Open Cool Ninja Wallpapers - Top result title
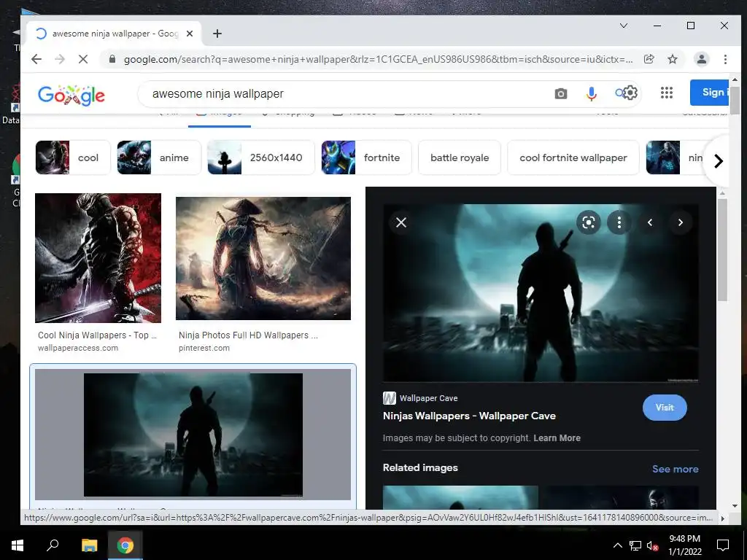 tap(97, 335)
